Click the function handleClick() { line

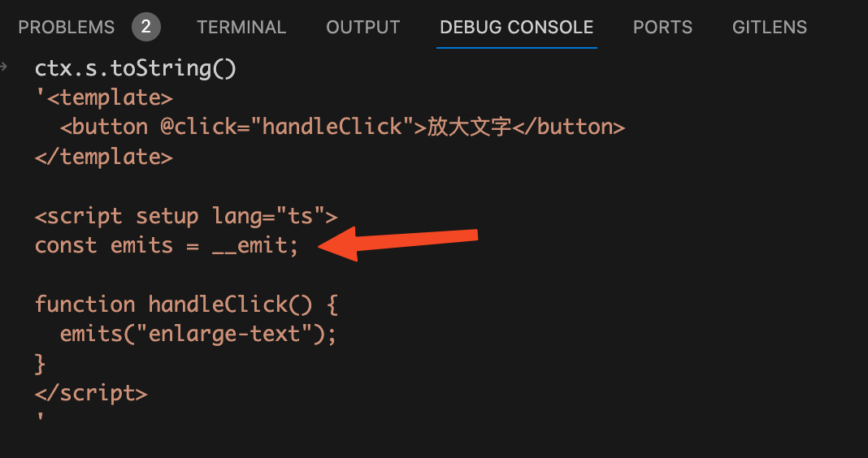click(x=186, y=305)
